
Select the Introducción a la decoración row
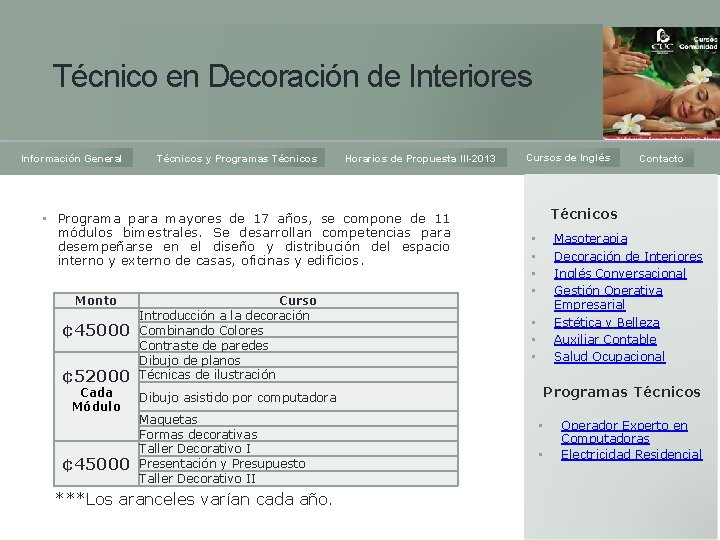tap(298, 315)
